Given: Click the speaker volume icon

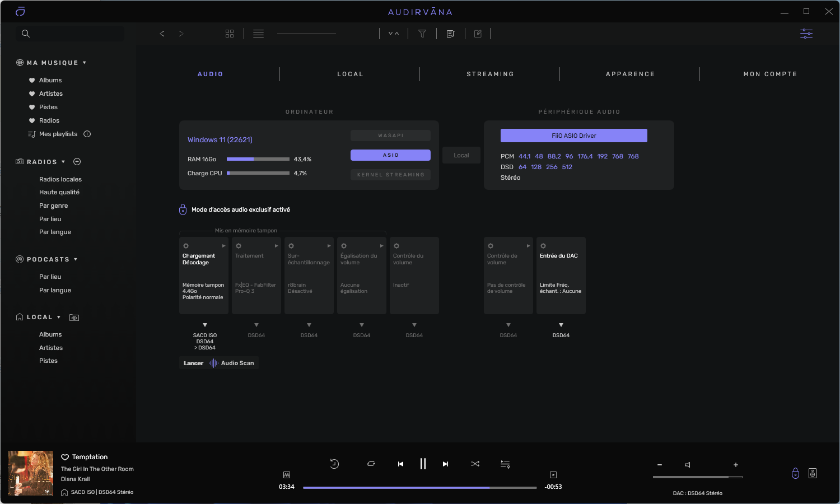Looking at the screenshot, I should coord(688,465).
